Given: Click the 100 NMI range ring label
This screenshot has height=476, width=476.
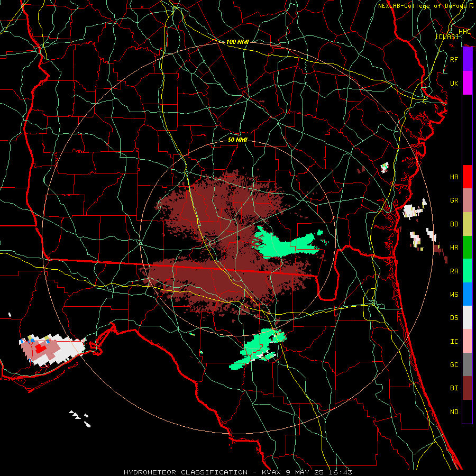Looking at the screenshot, I should (x=237, y=42).
